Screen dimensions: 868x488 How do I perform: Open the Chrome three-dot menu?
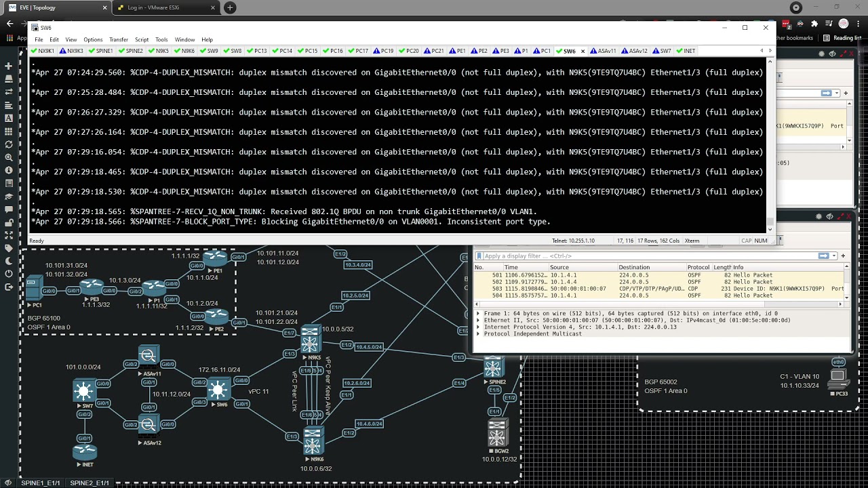coord(858,24)
